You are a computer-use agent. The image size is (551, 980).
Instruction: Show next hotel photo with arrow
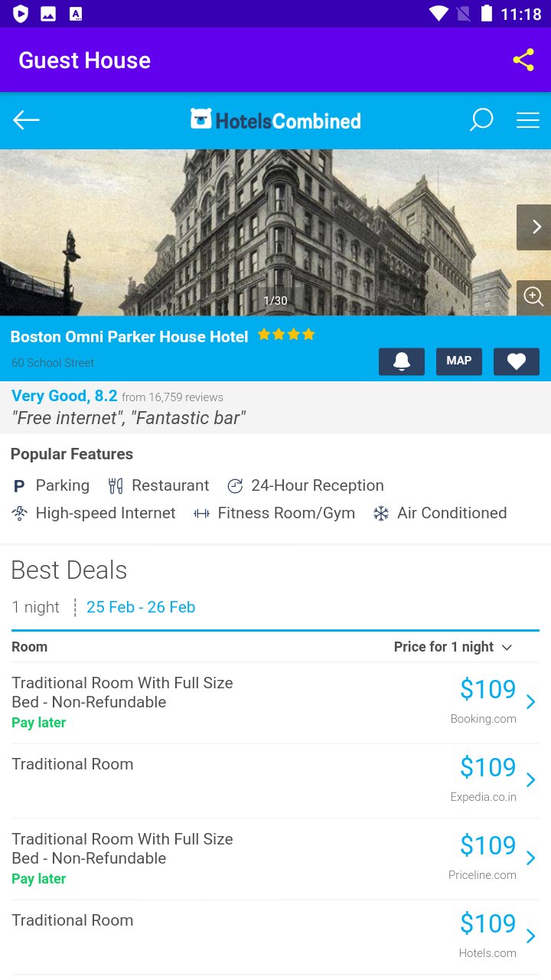coord(534,227)
